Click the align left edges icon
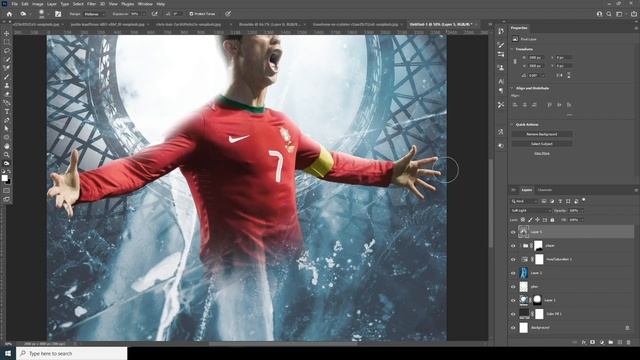The height and width of the screenshot is (360, 640). (515, 105)
